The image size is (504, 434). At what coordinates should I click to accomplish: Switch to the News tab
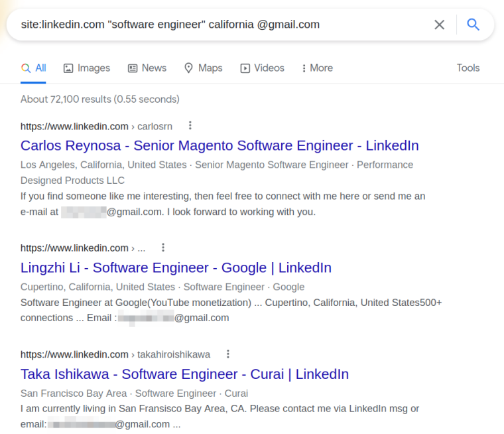[147, 68]
